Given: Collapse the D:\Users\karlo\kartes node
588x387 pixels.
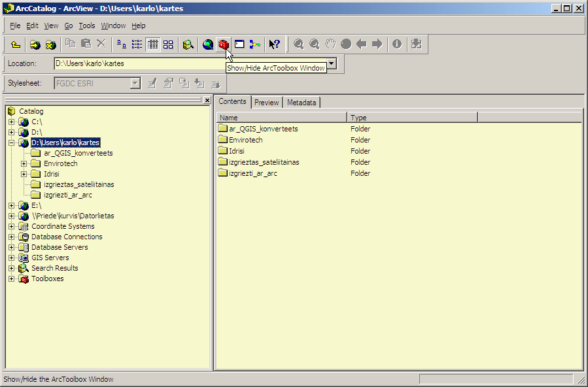Looking at the screenshot, I should [12, 143].
